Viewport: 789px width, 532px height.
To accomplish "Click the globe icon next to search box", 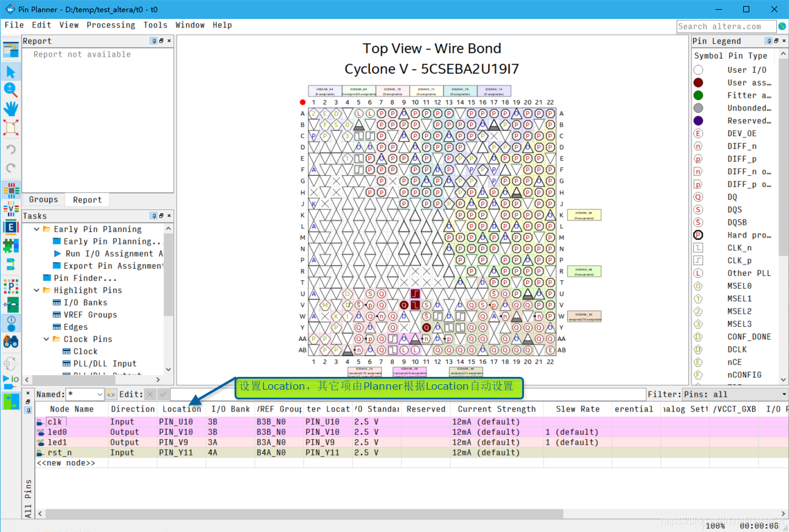I will [x=782, y=26].
